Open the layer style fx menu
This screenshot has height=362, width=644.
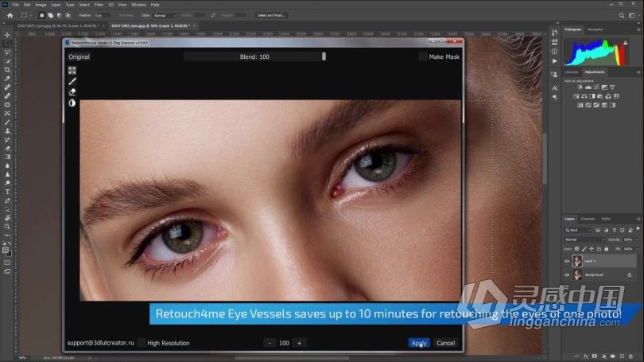point(586,356)
